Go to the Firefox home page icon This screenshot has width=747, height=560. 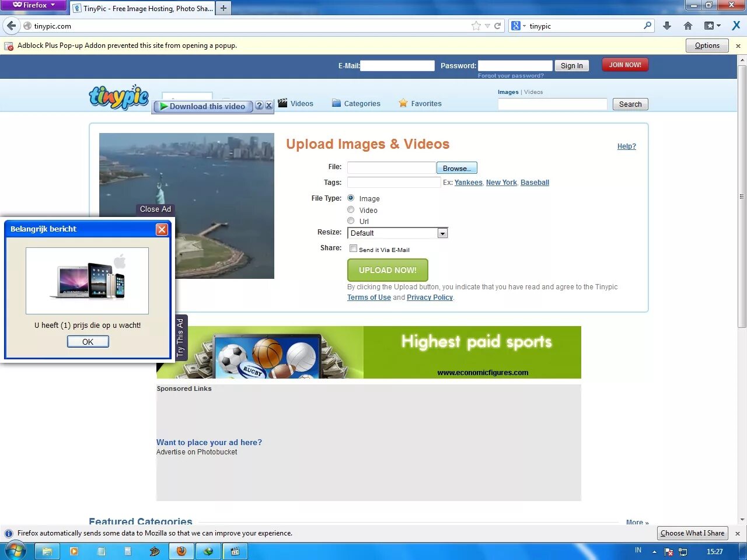point(688,26)
